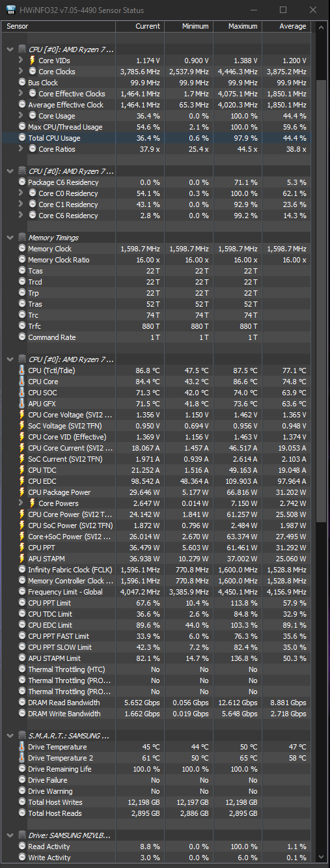
Task: Click the lightning icon next to APU STAPM
Action: [x=22, y=559]
